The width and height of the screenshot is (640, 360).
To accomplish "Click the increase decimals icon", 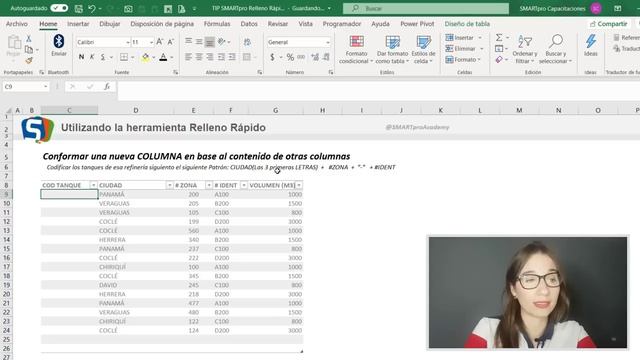I will click(x=315, y=57).
